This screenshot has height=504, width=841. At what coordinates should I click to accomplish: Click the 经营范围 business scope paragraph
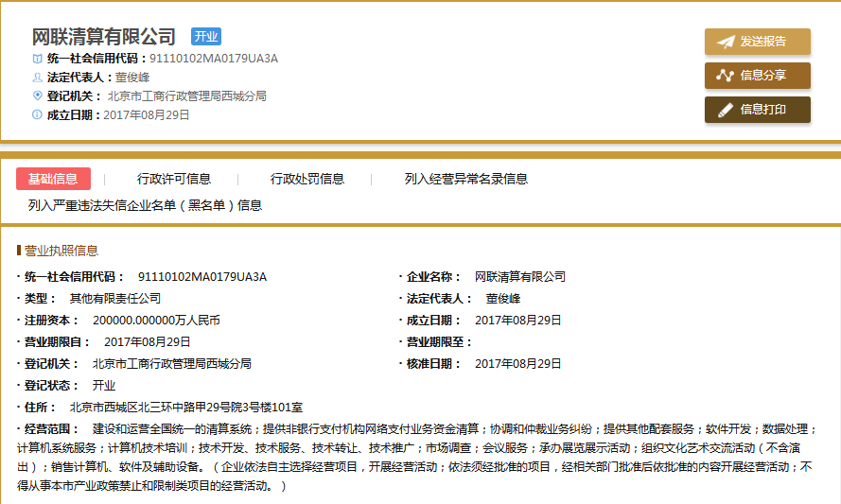click(416, 457)
